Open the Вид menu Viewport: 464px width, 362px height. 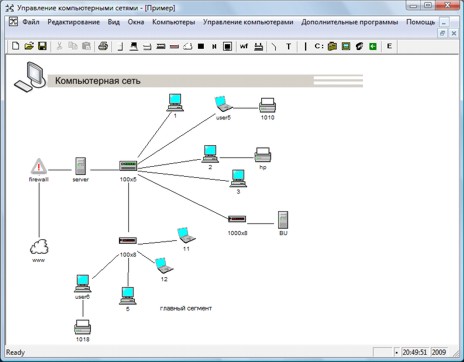click(114, 22)
